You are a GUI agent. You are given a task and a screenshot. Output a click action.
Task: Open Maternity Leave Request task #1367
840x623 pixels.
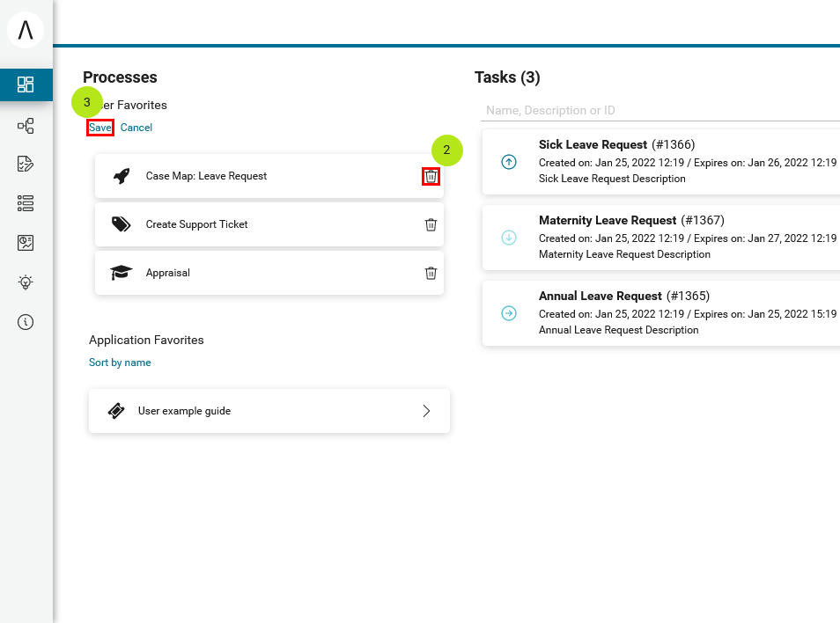661,237
